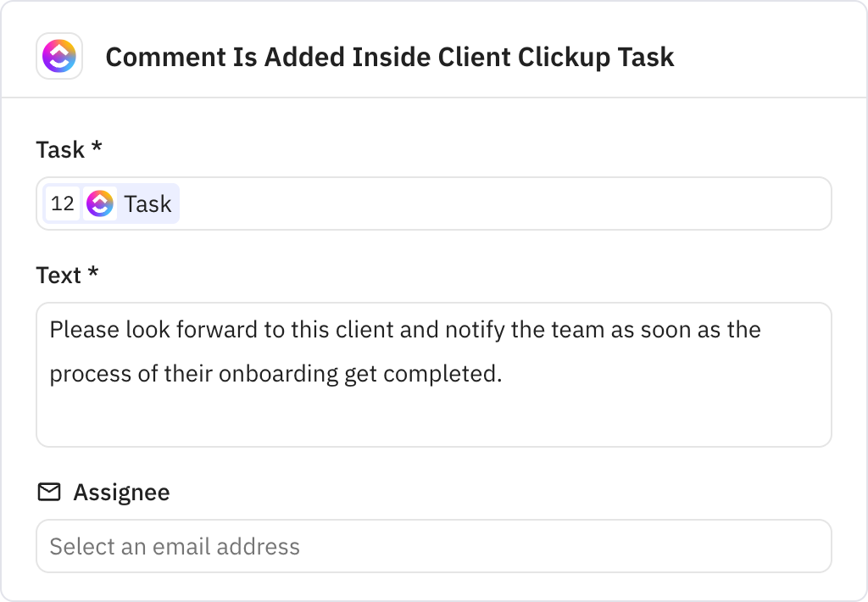Click the Text * label above the comment
This screenshot has width=868, height=602.
coord(67,275)
